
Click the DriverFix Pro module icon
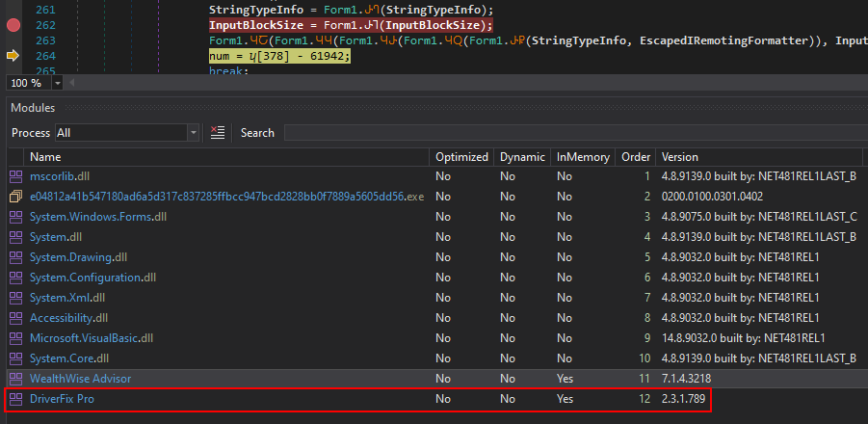15,398
